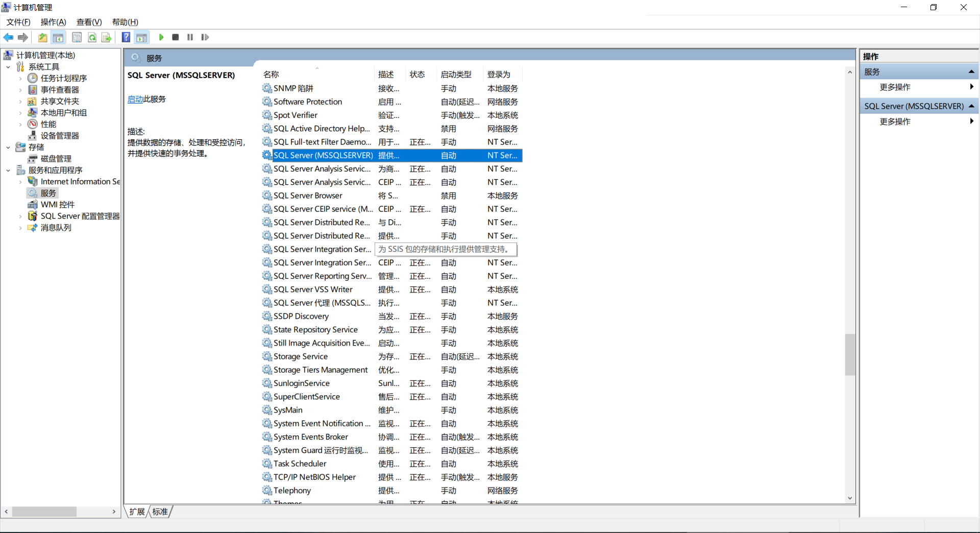The height and width of the screenshot is (533, 980).
Task: Collapse SQL Server (MSSQLSERVER) actions section
Action: (971, 106)
